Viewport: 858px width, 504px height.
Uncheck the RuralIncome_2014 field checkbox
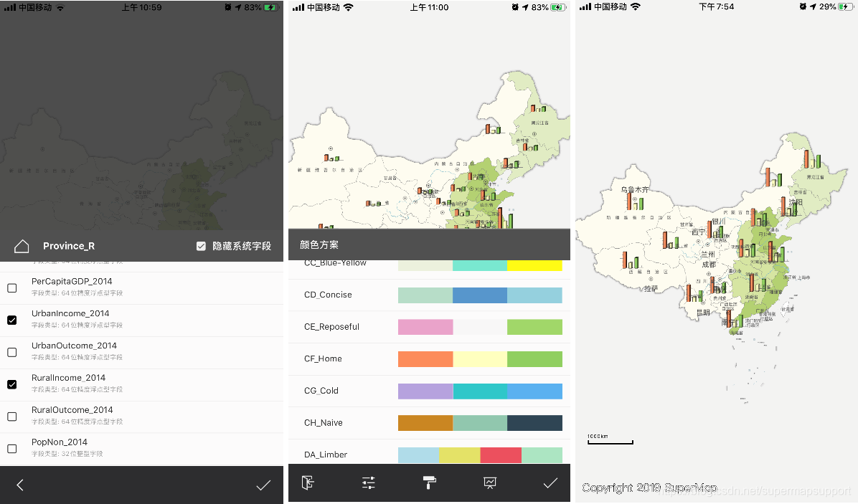click(12, 385)
